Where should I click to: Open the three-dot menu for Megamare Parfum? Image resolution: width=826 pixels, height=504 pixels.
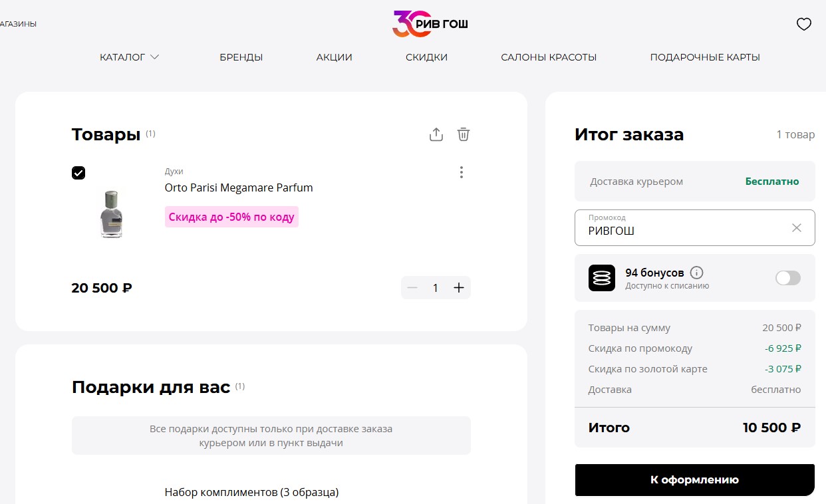click(x=462, y=172)
